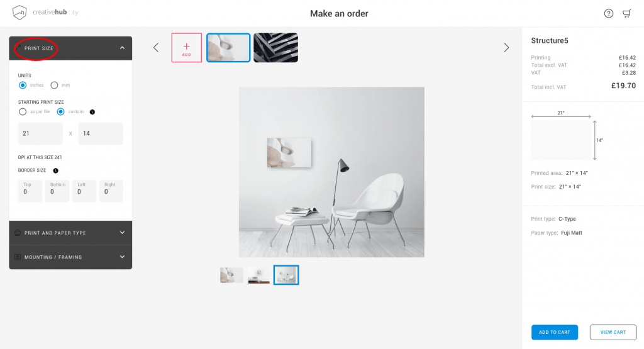Click the info icon beside custom
Screen dimensions: 644x349
pos(92,112)
